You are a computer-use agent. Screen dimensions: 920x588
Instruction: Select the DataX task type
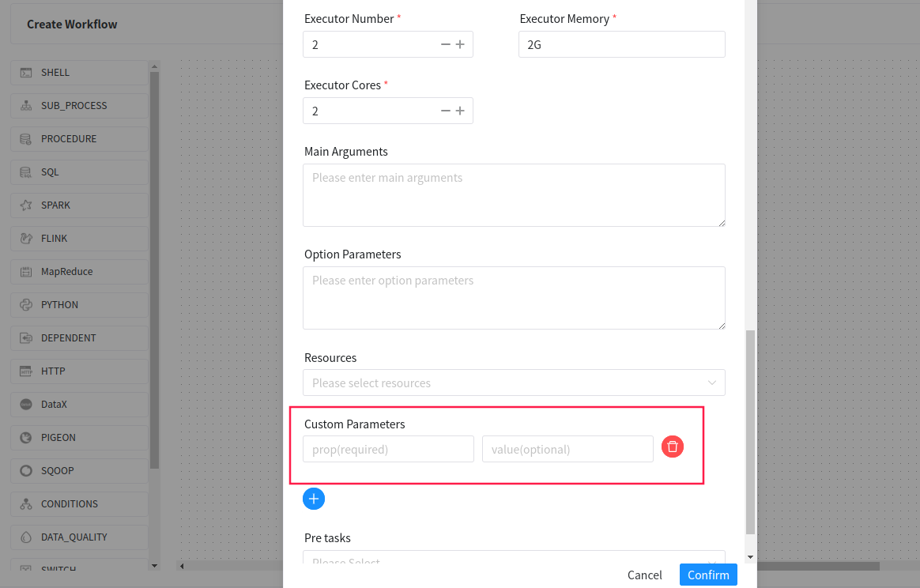[52, 404]
